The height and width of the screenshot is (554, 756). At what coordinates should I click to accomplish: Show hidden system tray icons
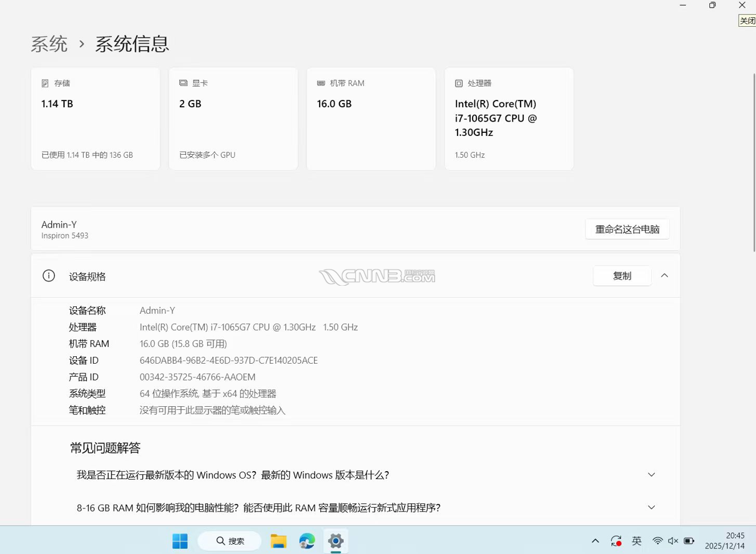point(595,541)
